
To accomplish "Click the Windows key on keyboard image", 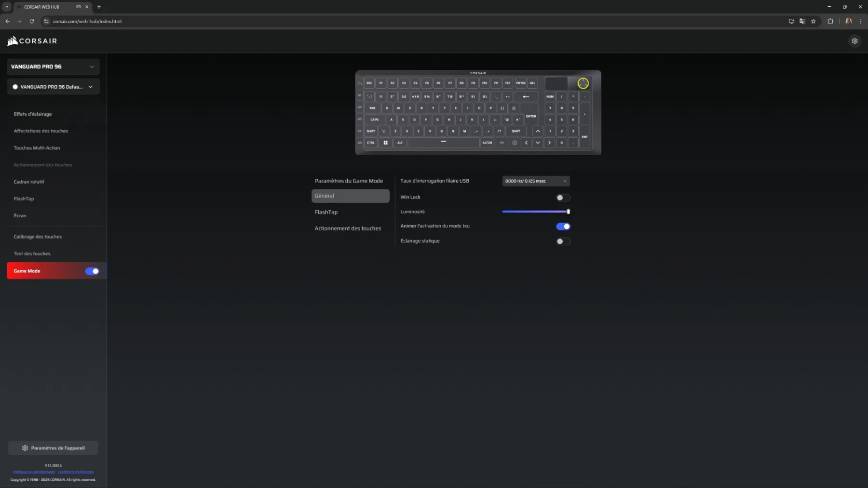I will click(x=385, y=143).
